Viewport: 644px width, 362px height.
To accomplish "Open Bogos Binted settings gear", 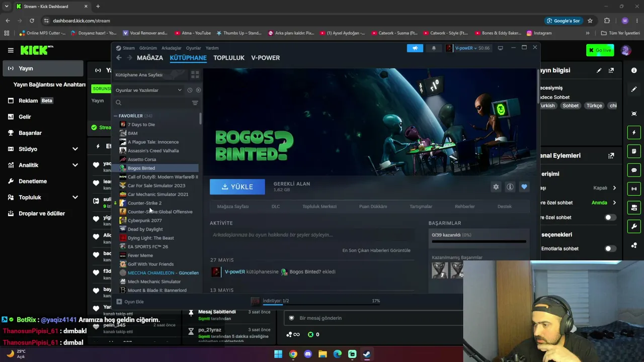I will [496, 187].
